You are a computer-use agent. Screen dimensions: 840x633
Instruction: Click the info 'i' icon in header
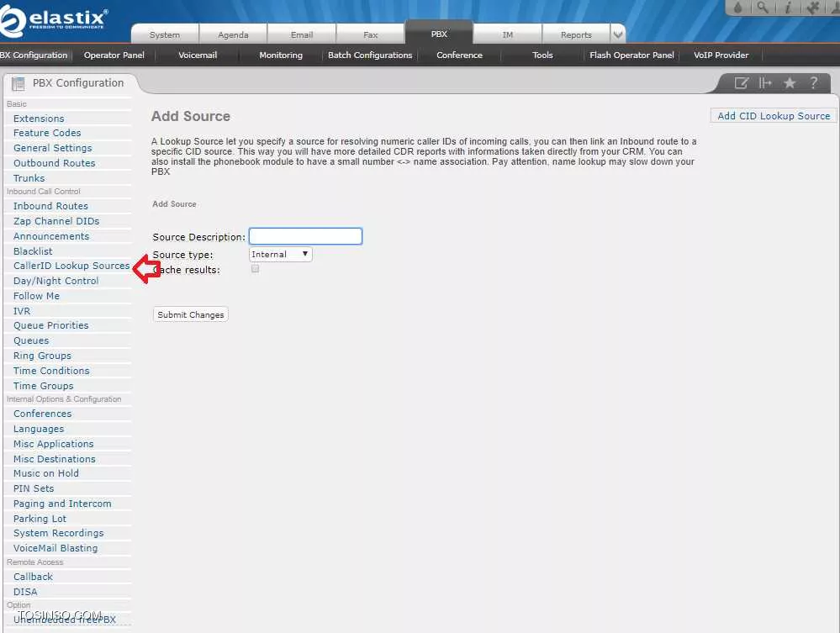point(787,8)
